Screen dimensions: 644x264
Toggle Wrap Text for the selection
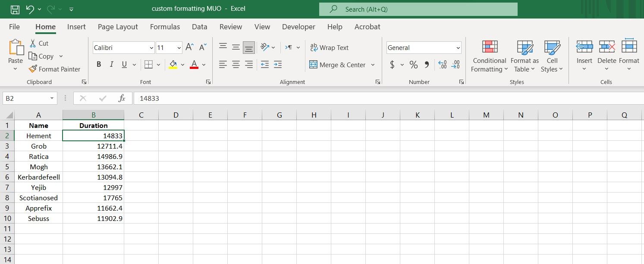[330, 47]
